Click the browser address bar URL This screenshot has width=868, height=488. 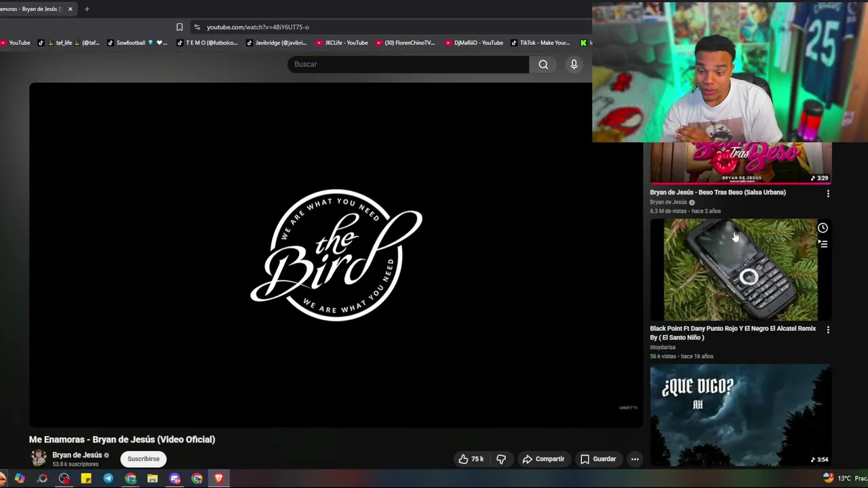click(258, 27)
